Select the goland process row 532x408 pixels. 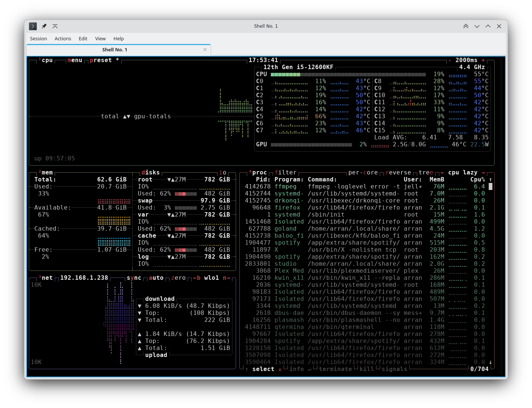coord(365,229)
